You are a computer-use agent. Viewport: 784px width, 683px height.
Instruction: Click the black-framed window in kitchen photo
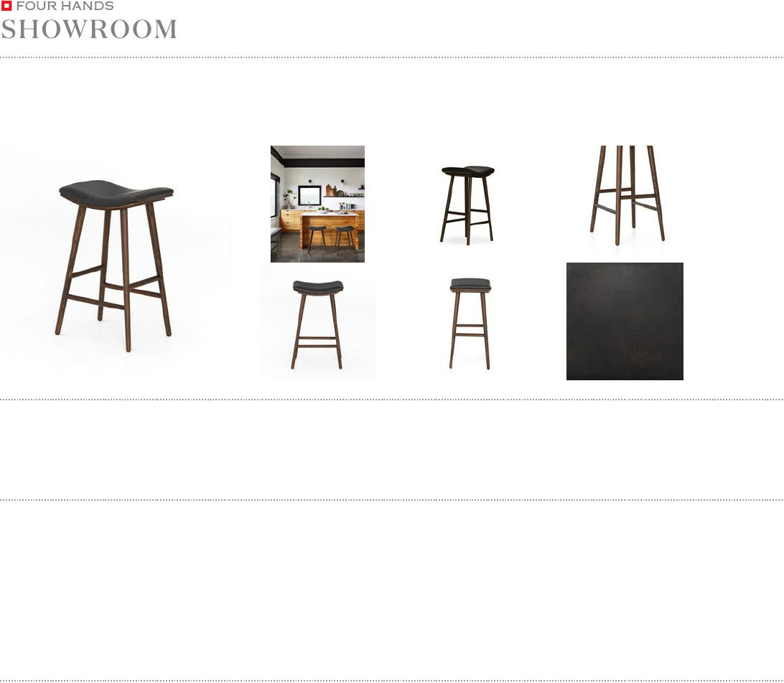309,195
